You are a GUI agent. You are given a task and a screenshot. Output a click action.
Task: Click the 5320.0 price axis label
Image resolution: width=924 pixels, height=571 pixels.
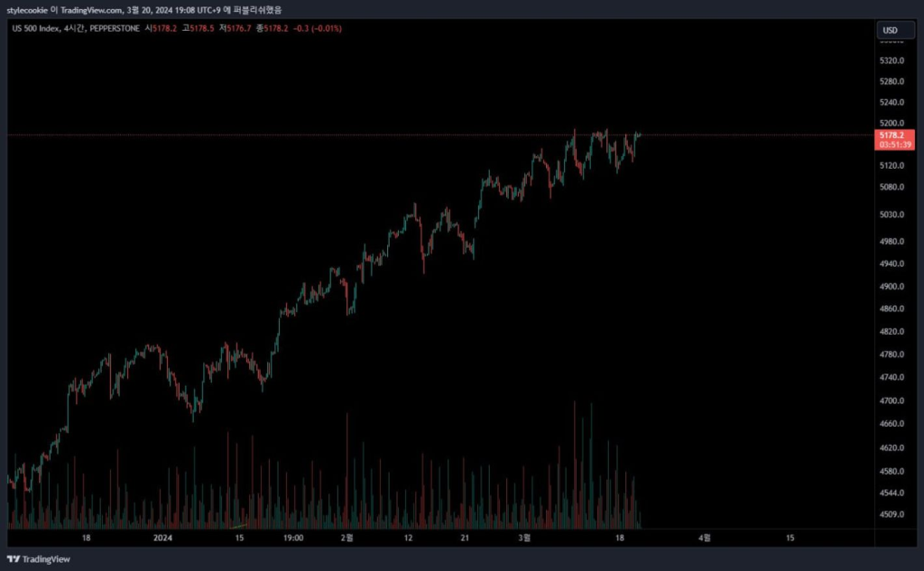click(x=892, y=60)
